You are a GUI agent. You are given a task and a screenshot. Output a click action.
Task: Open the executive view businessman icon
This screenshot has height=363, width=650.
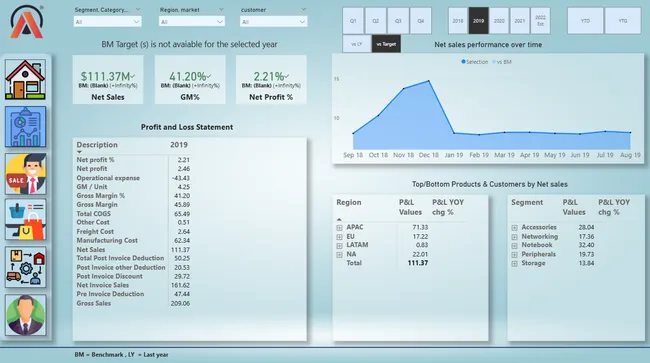tap(26, 315)
